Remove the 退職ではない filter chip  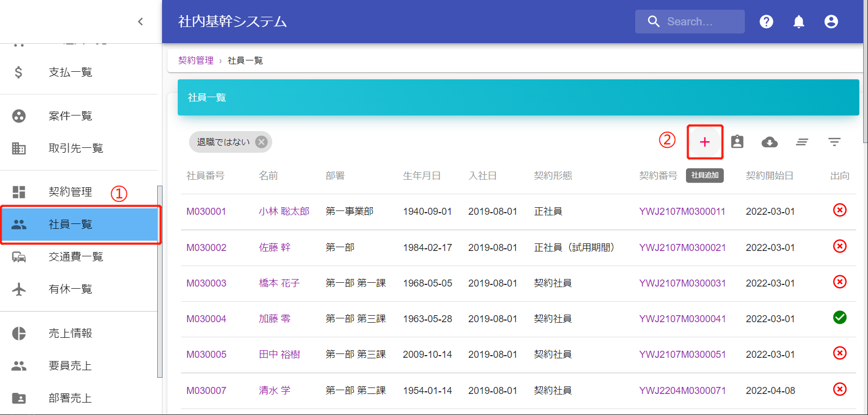click(261, 142)
